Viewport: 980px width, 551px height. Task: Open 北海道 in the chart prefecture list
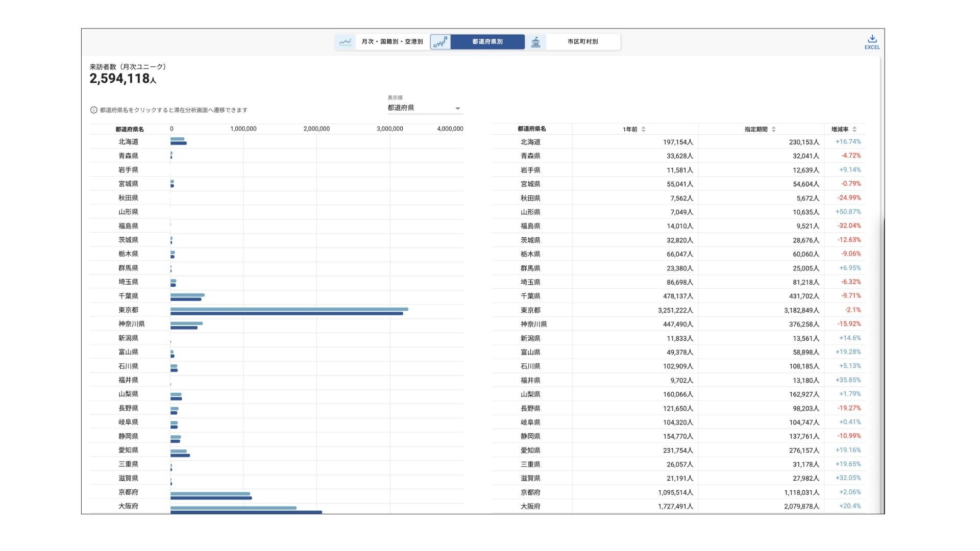tap(129, 142)
